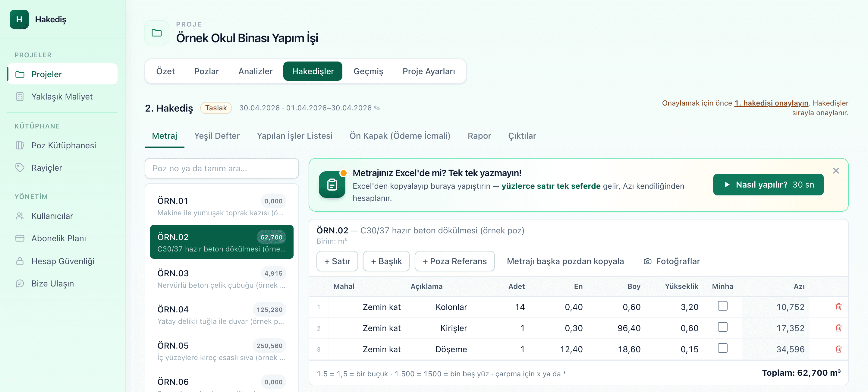This screenshot has height=392, width=868.
Task: Open the Rapor sub-tab
Action: (479, 136)
